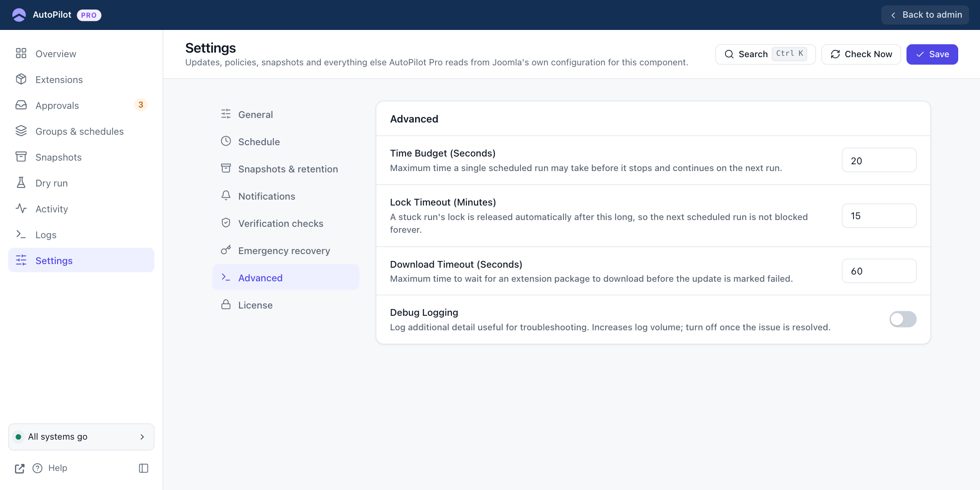The image size is (980, 490).
Task: Click the PRO badge
Action: pos(89,15)
